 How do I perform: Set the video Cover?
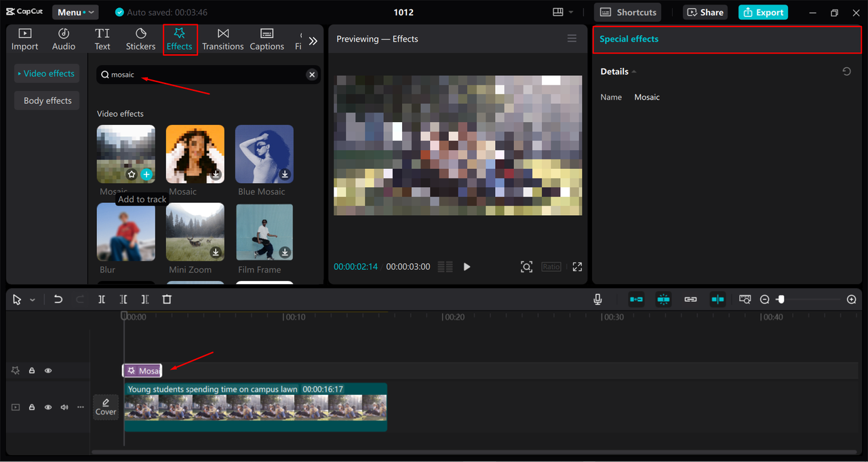tap(106, 407)
